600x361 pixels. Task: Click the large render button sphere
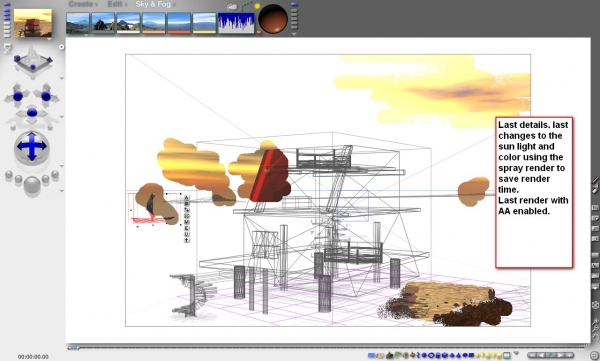(x=32, y=185)
